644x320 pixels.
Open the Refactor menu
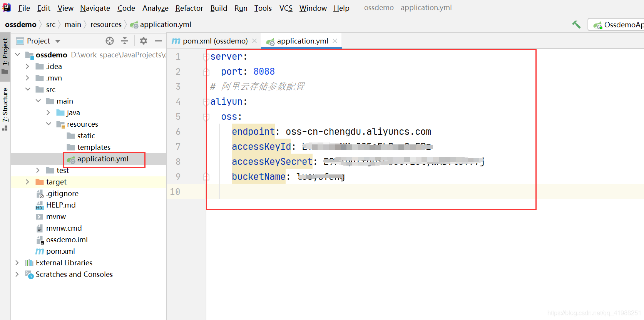[x=189, y=8]
